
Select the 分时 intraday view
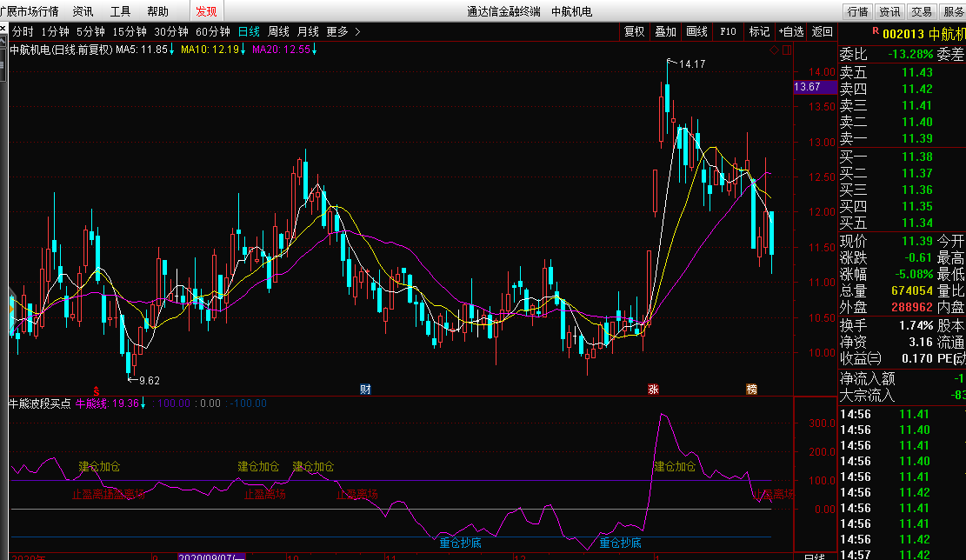point(23,31)
